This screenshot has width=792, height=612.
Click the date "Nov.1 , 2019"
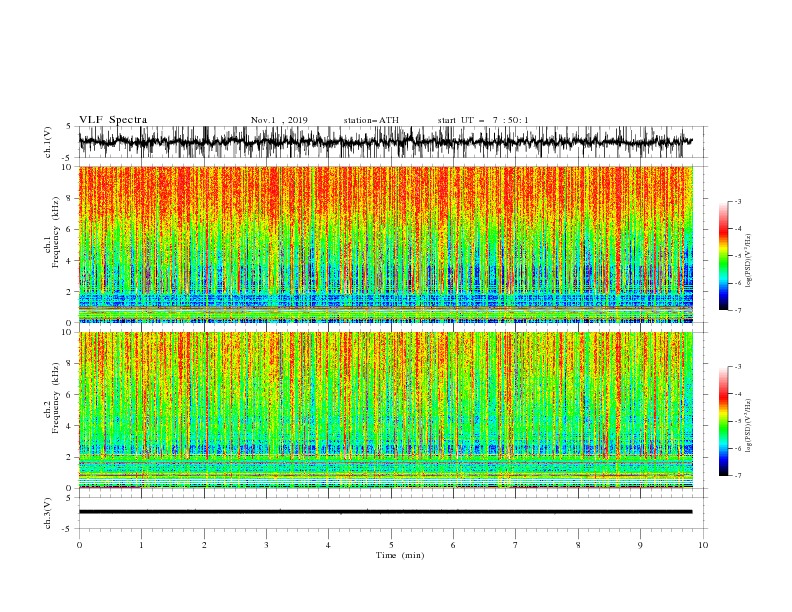coord(279,120)
